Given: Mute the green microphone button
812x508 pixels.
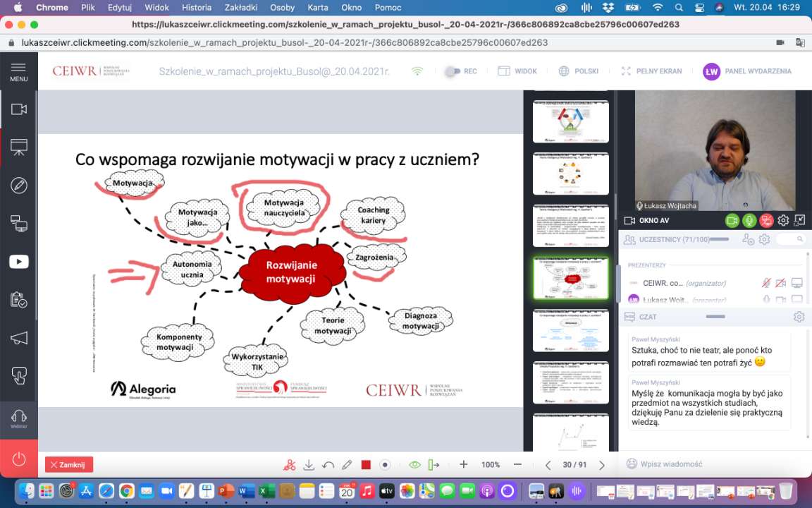Looking at the screenshot, I should [749, 221].
